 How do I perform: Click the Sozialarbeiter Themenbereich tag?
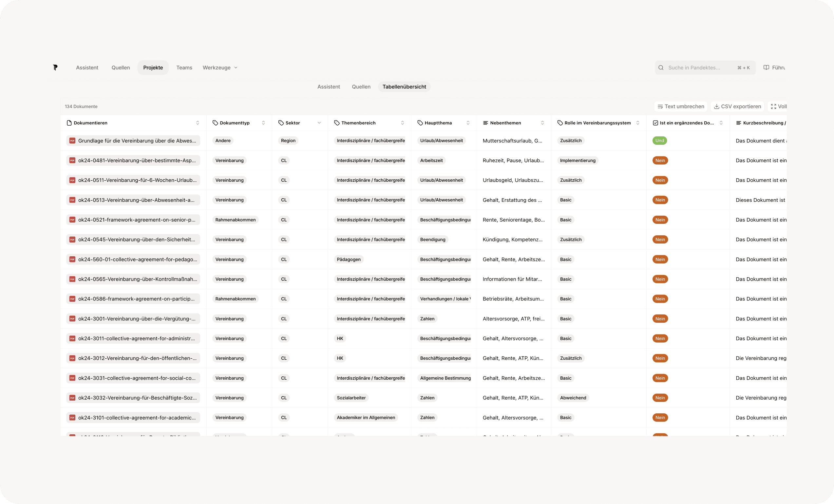coord(351,398)
